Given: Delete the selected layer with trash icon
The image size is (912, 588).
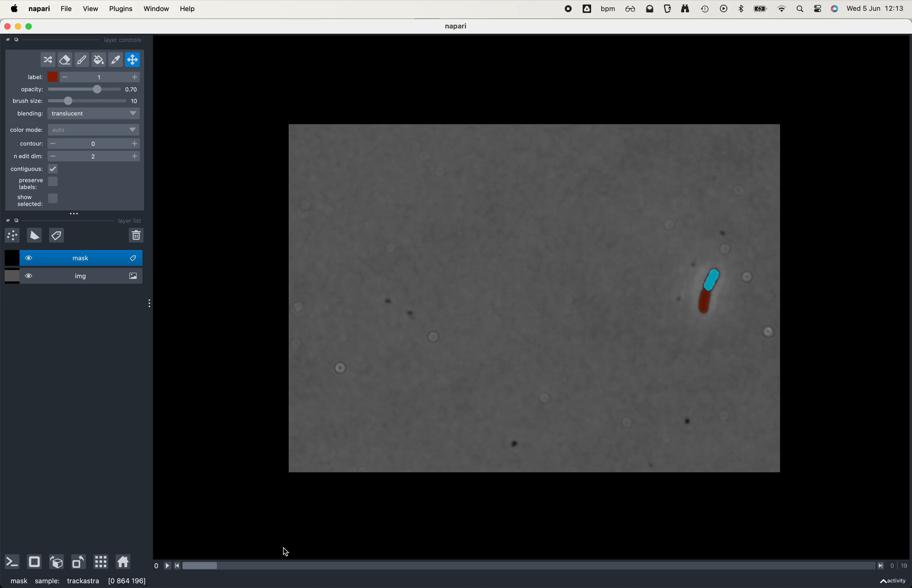Looking at the screenshot, I should pos(136,236).
